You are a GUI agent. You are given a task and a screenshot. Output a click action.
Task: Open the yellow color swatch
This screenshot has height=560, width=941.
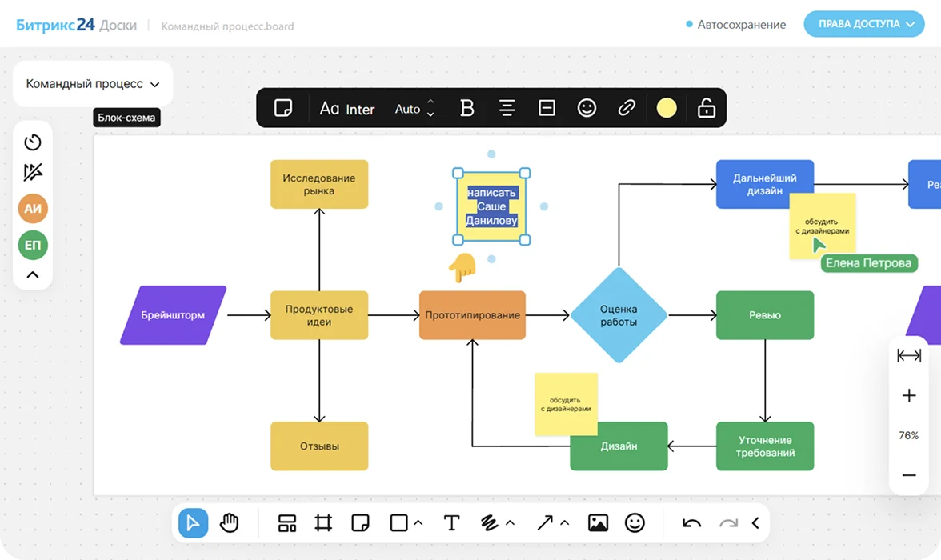(667, 108)
